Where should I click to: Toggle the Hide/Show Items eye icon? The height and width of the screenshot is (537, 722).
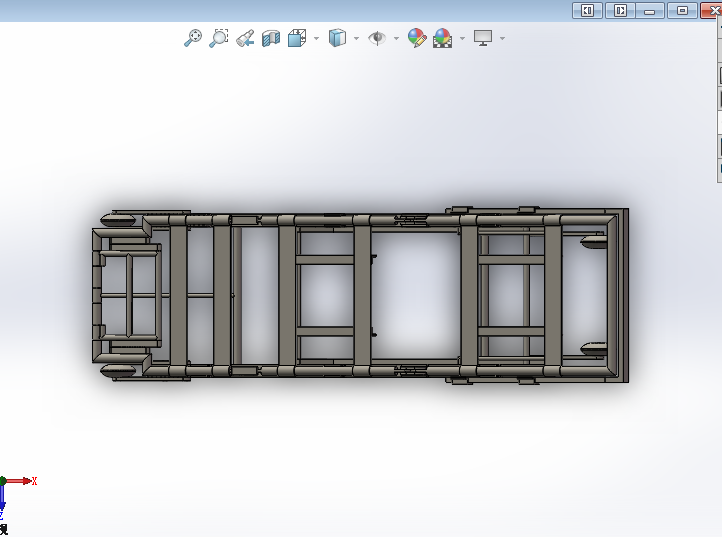pyautogui.click(x=377, y=38)
